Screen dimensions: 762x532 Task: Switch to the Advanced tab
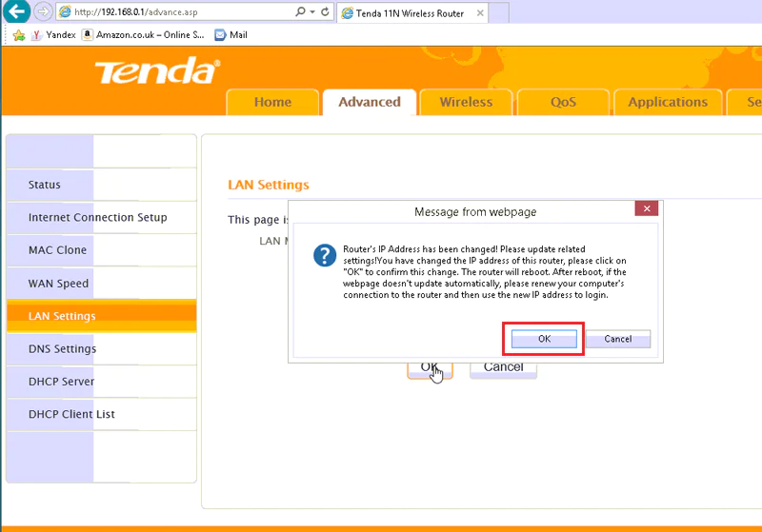pos(370,102)
